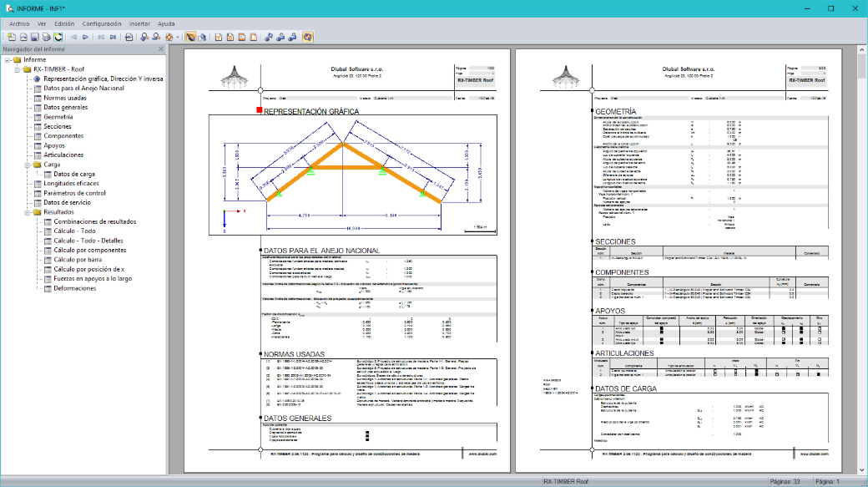Click vertical scrollbar up arrow

862,49
